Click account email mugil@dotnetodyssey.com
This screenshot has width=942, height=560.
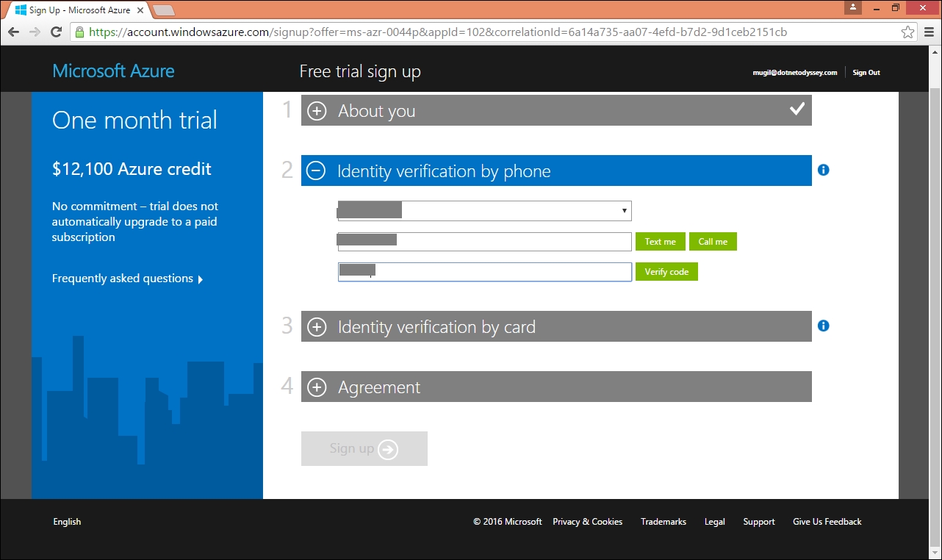point(795,73)
